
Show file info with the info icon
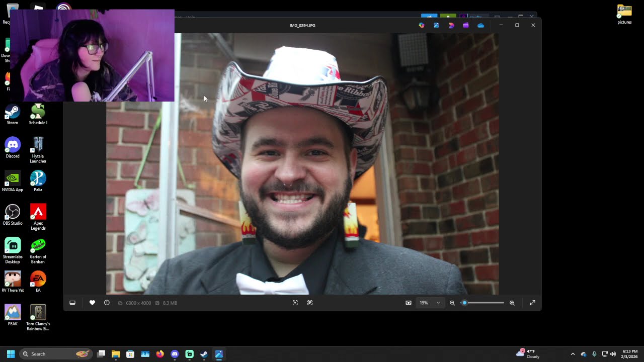(x=107, y=303)
